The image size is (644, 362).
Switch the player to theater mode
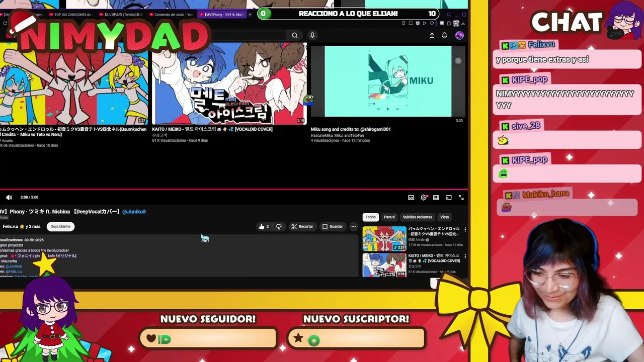pyautogui.click(x=436, y=198)
